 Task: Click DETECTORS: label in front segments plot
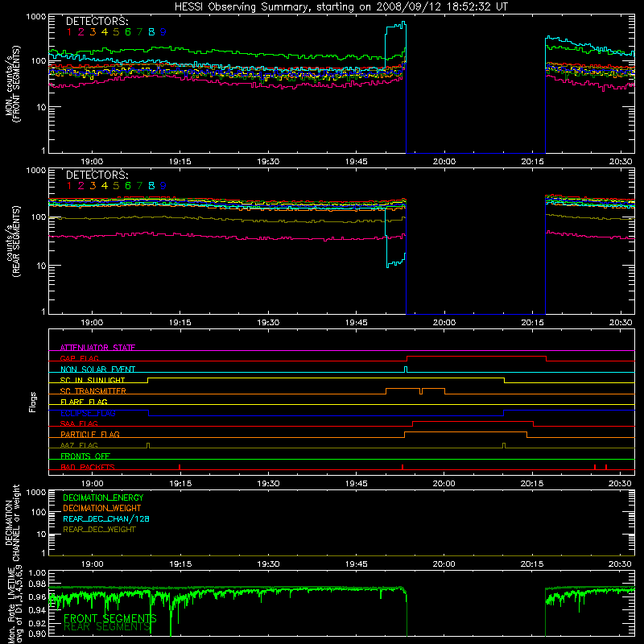point(97,22)
